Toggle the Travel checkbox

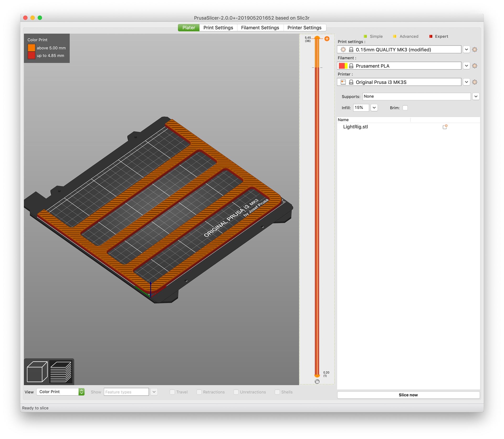172,392
